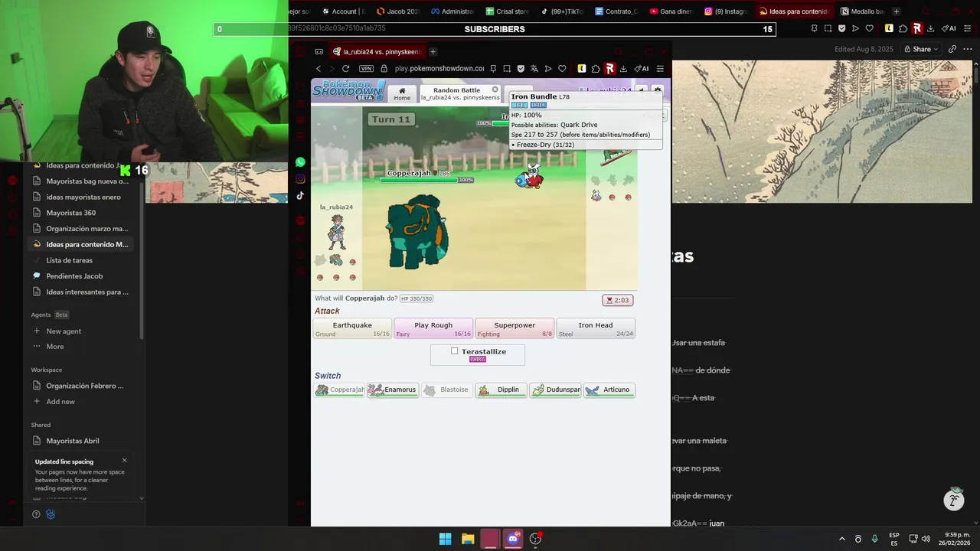Toggle the VPN badge in address bar
Image resolution: width=980 pixels, height=551 pixels.
tap(366, 69)
